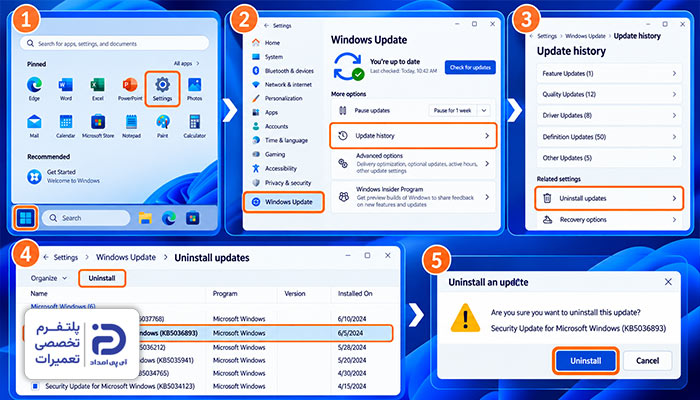Click the Uninstall toolbar button

[102, 278]
